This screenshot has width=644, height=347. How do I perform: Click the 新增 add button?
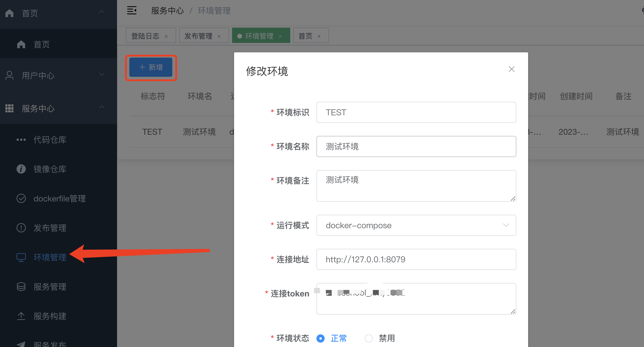coord(151,67)
